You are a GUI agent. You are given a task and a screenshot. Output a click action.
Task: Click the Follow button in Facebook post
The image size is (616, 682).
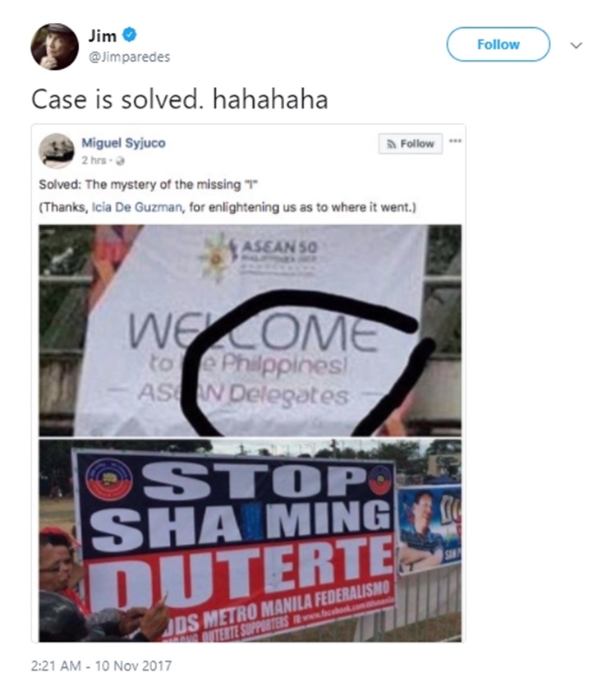[x=411, y=144]
